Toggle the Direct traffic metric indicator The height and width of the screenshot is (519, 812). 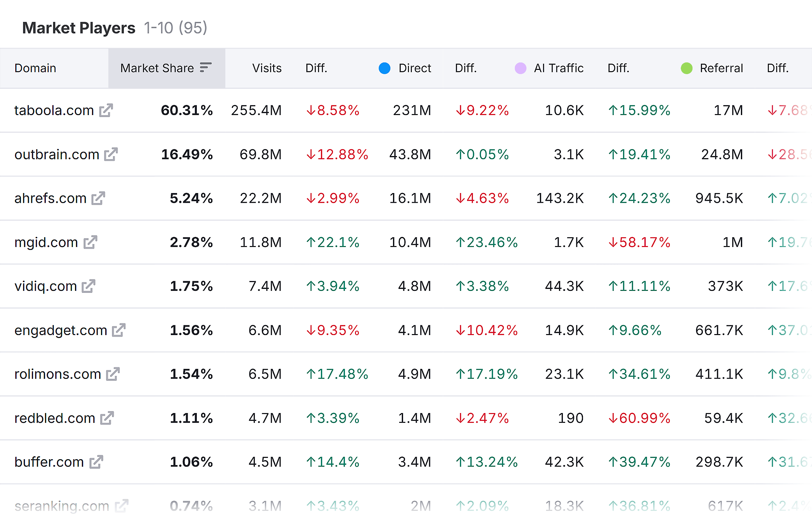coord(385,68)
